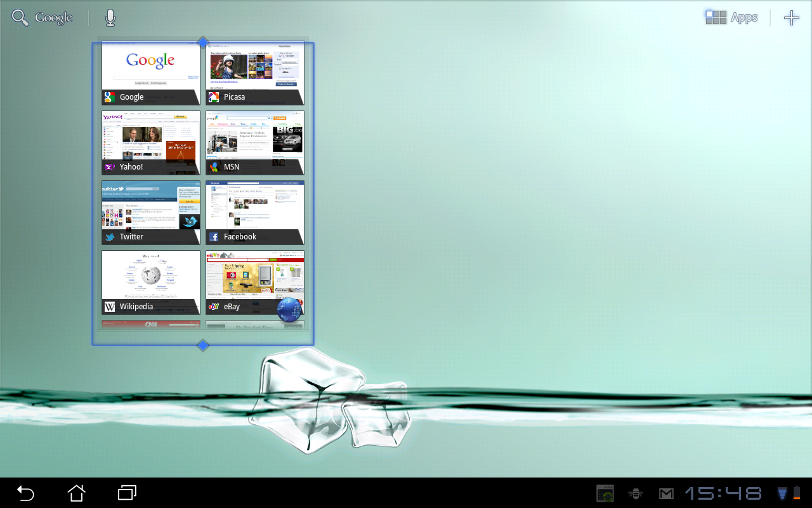Tap the Twitter bird favicon
Screen dimensions: 812x508
pos(110,237)
